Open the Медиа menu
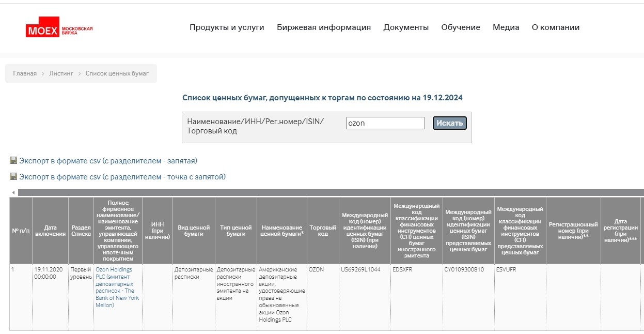The width and height of the screenshot is (644, 334). (x=506, y=27)
